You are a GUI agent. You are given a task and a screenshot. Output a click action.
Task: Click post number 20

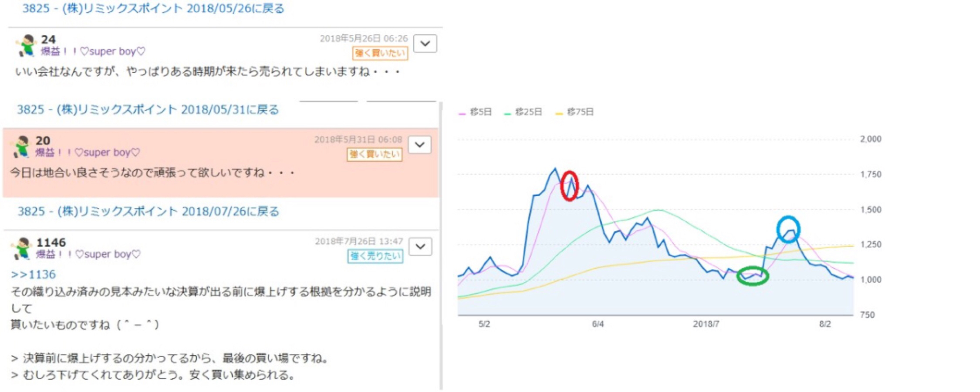click(x=43, y=141)
